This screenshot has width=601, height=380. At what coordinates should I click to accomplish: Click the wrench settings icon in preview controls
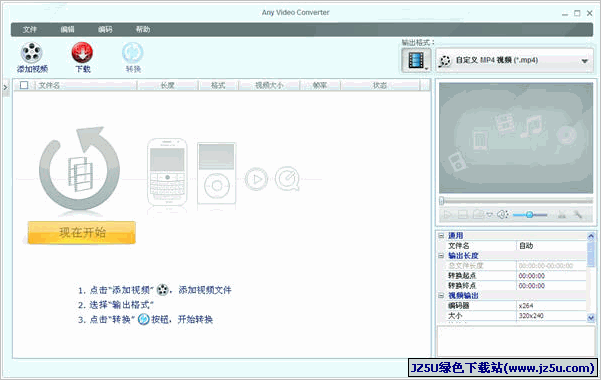click(x=578, y=215)
